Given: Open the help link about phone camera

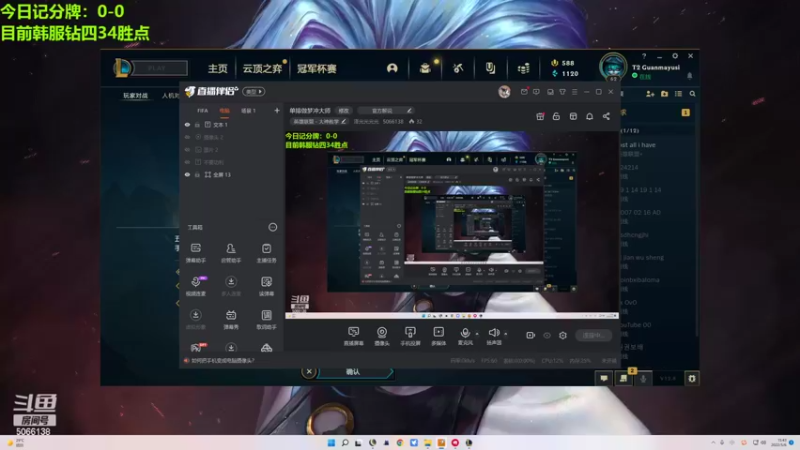Looking at the screenshot, I should pyautogui.click(x=222, y=361).
